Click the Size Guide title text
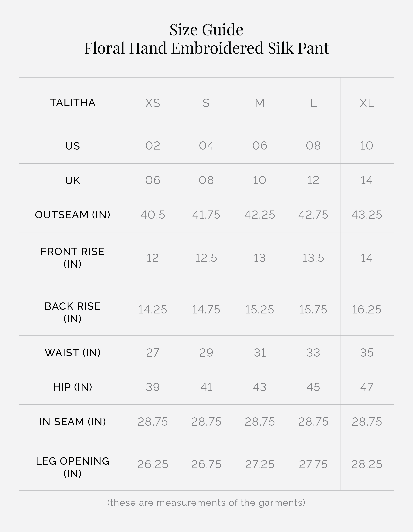Image resolution: width=413 pixels, height=532 pixels. (x=206, y=30)
